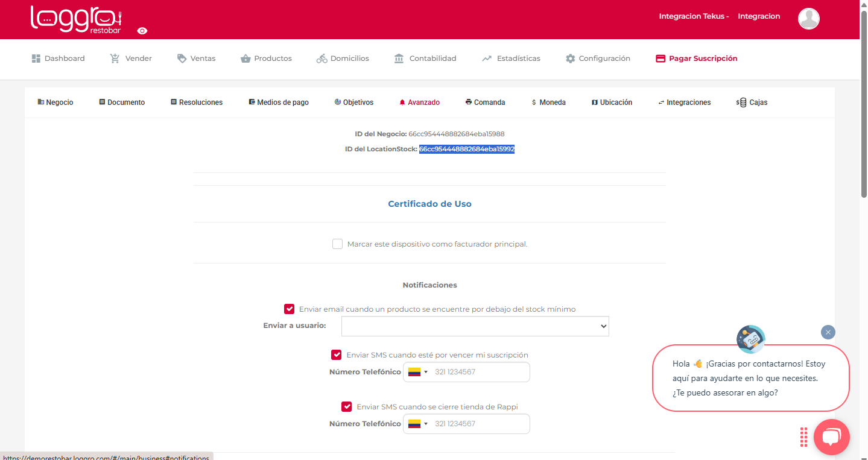Viewport: 868px width, 460px height.
Task: Uncheck SMS for subscription expiring
Action: click(x=337, y=355)
